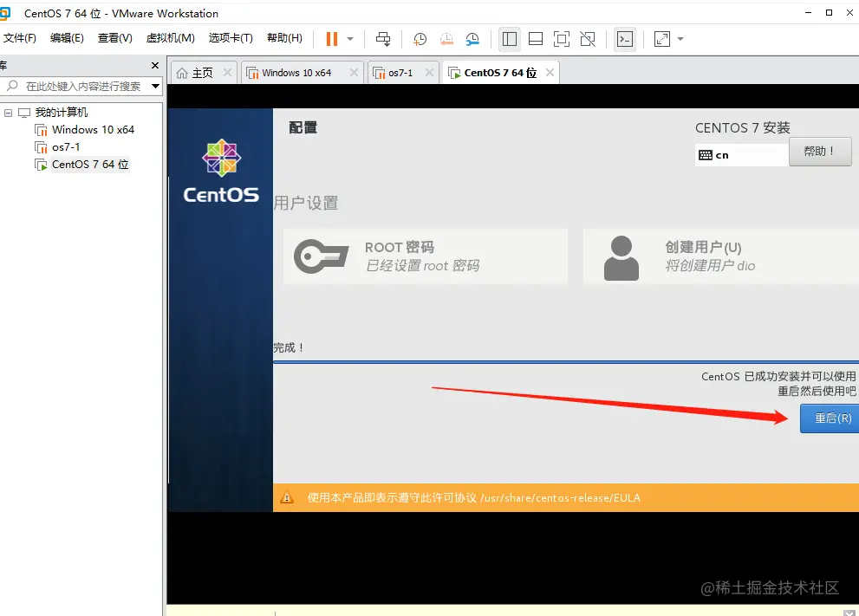Click the 主页 tab home icon

(182, 73)
